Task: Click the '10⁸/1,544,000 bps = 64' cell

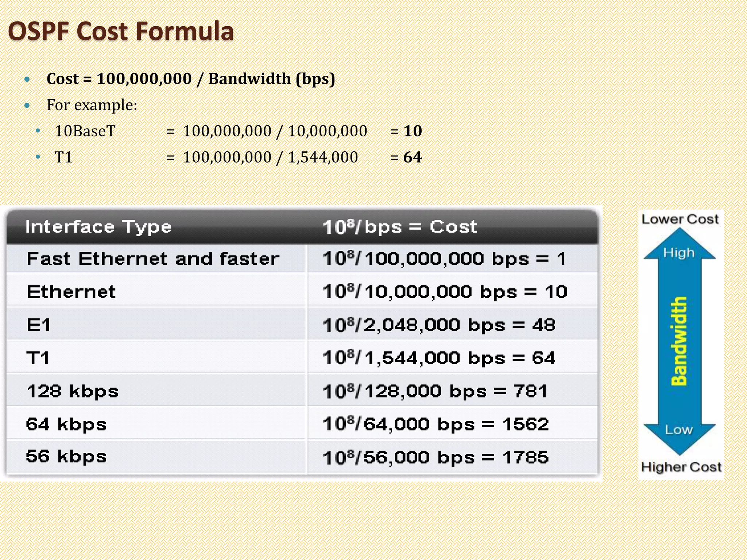Action: click(x=439, y=358)
